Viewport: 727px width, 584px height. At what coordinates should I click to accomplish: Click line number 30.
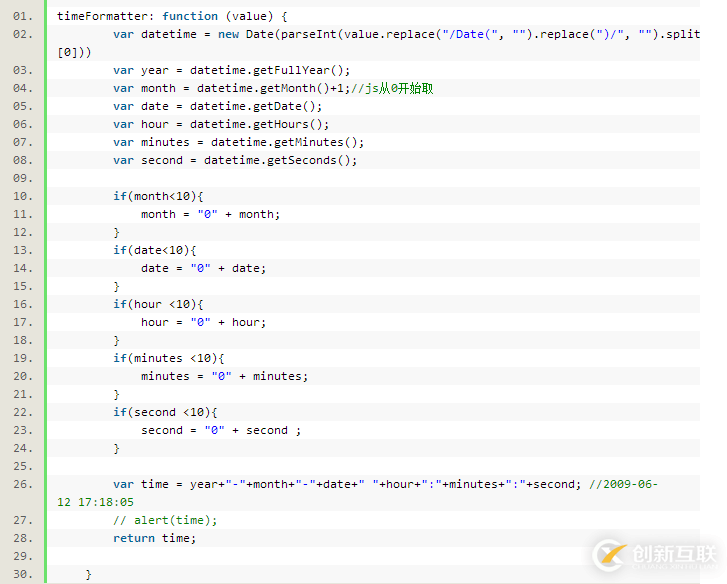pyautogui.click(x=23, y=574)
